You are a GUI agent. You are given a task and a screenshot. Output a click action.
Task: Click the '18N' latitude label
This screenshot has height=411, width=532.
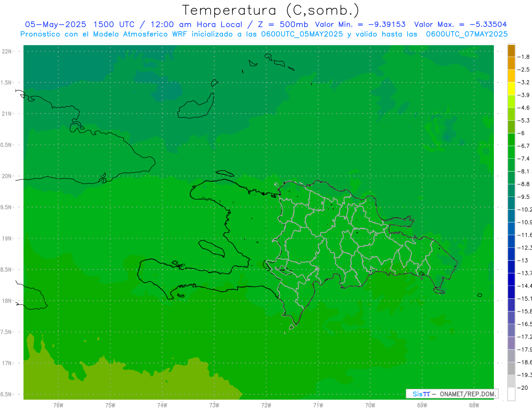tap(7, 301)
